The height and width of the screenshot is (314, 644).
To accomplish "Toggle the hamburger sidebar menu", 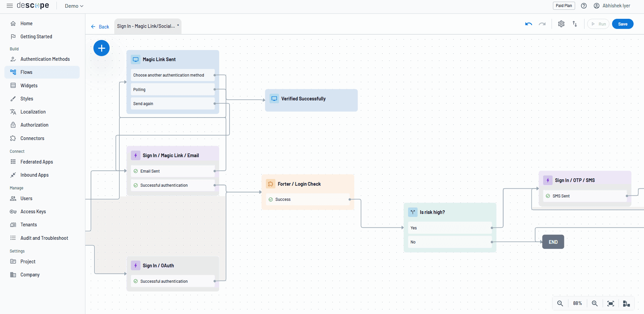I will [x=10, y=6].
